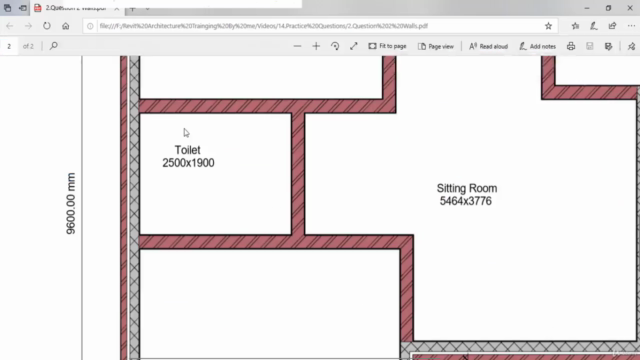Search in PDF with magnifier icon
This screenshot has width=640, height=360.
point(53,46)
